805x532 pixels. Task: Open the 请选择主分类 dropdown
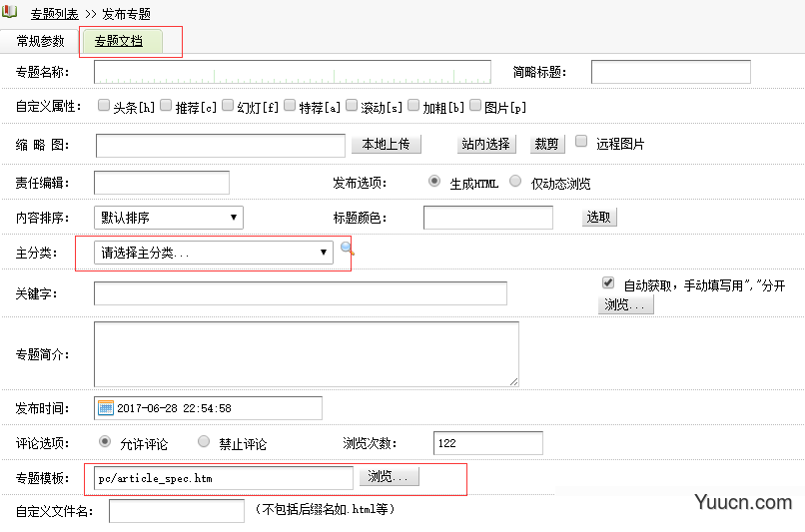214,253
